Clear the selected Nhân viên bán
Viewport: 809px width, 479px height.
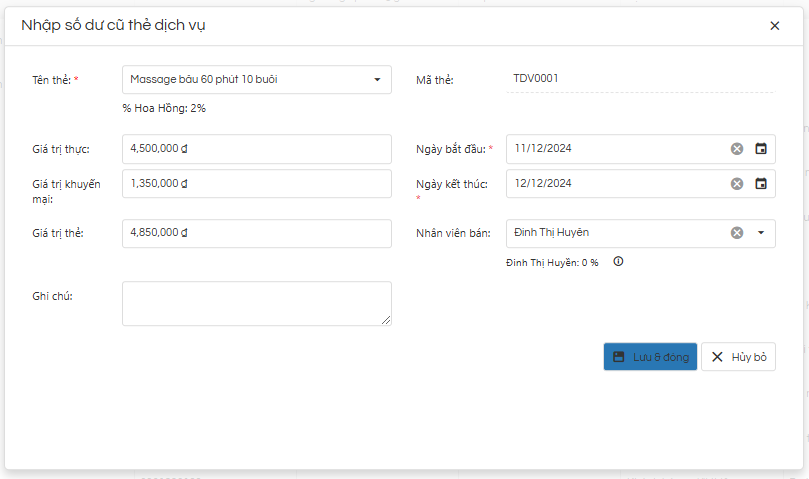click(737, 233)
